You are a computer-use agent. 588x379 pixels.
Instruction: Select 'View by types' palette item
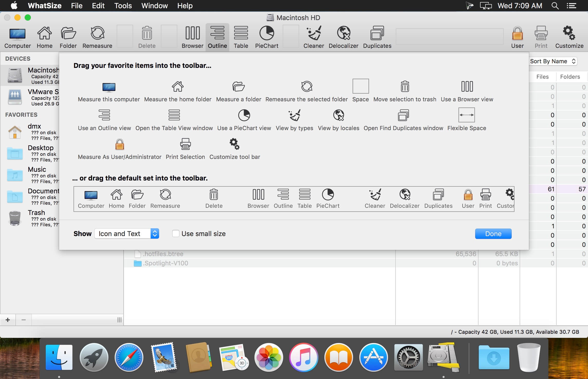click(x=294, y=120)
